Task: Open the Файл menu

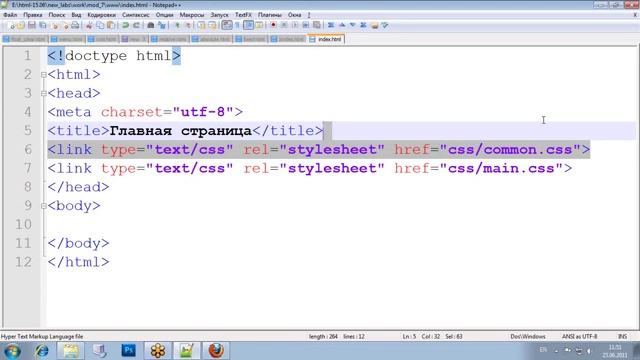Action: [x=10, y=15]
